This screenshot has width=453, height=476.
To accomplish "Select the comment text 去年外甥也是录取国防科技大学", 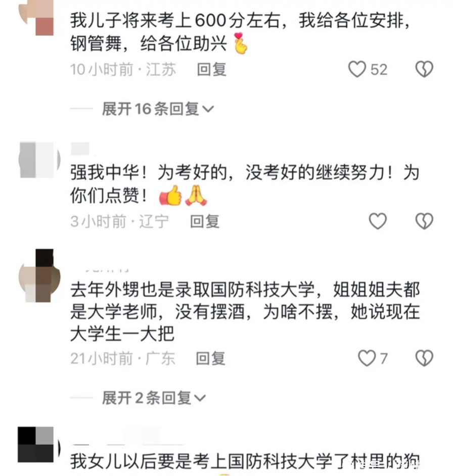I will [192, 290].
